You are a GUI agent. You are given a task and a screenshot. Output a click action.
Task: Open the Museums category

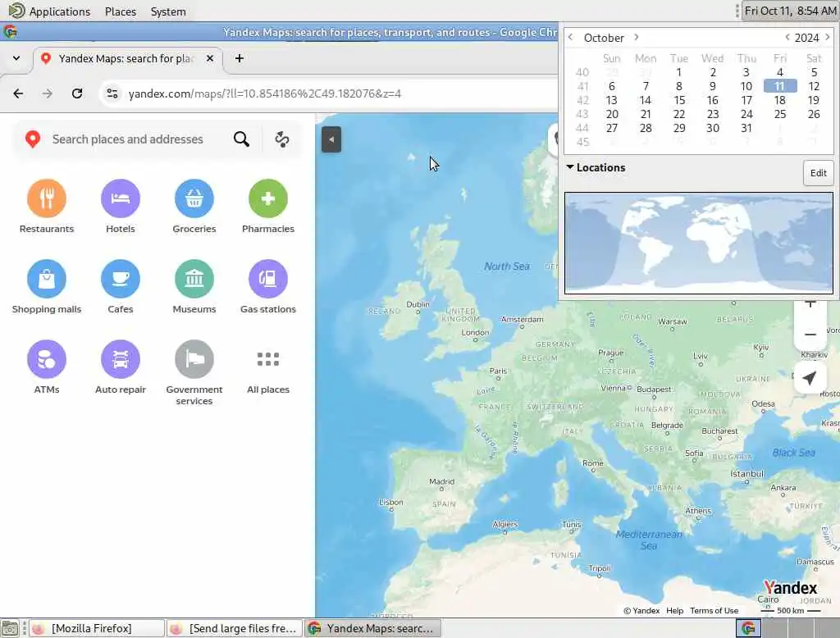[194, 286]
